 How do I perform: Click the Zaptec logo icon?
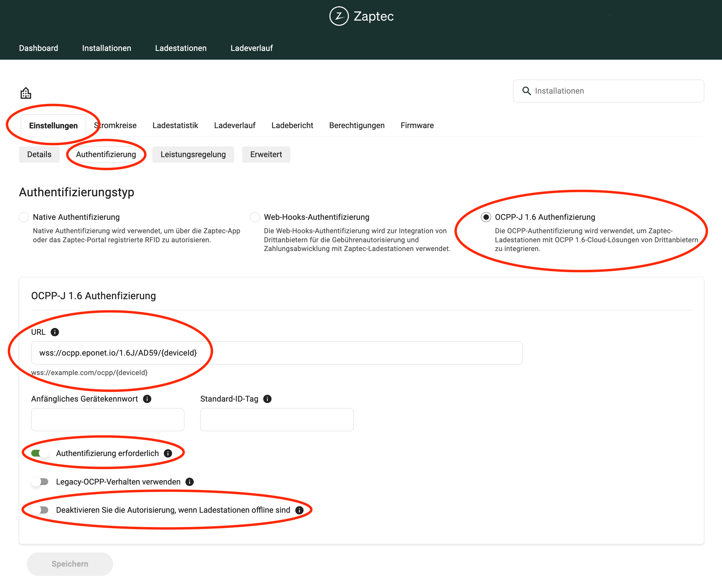tap(339, 16)
